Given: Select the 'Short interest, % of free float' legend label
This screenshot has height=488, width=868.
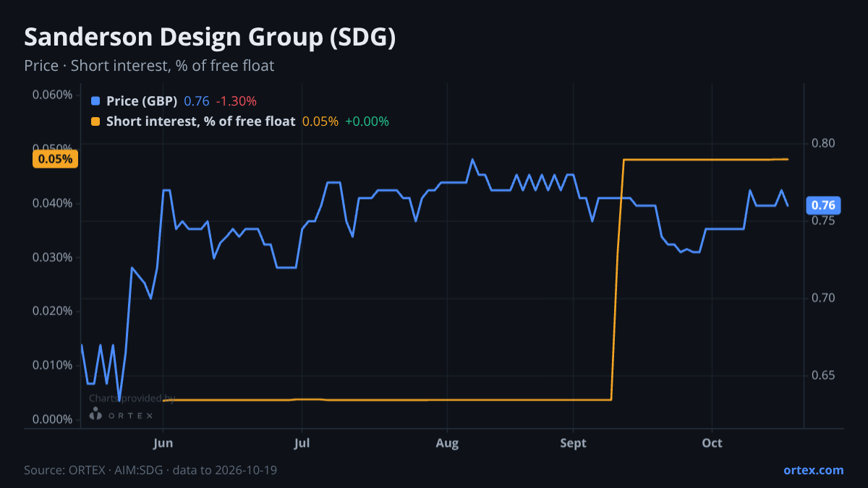Looking at the screenshot, I should 201,121.
